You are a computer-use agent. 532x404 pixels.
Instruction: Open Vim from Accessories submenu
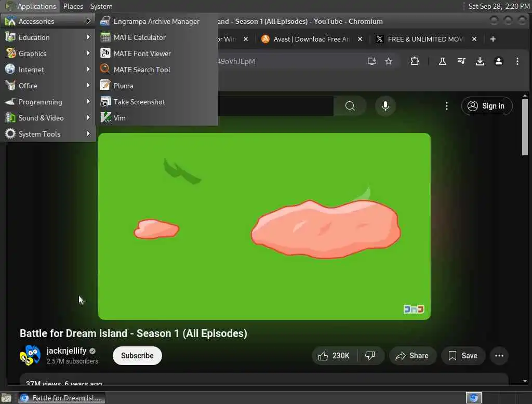click(156, 118)
